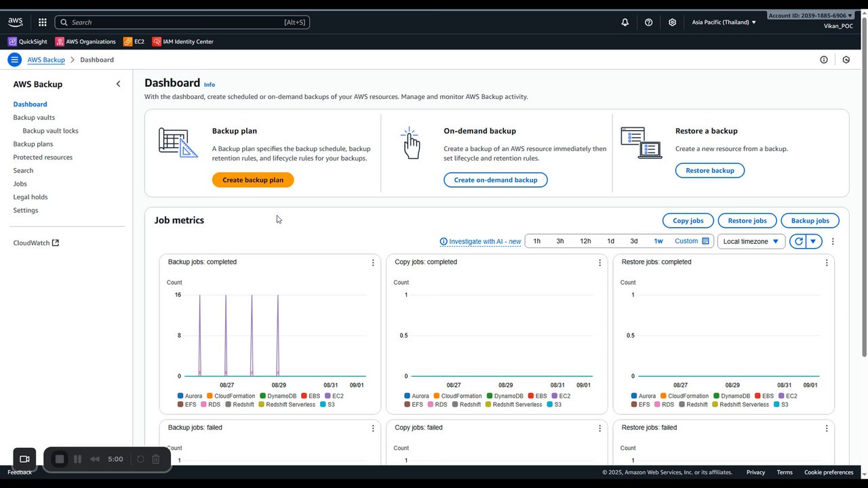
Task: Click the console search field
Action: [x=182, y=22]
